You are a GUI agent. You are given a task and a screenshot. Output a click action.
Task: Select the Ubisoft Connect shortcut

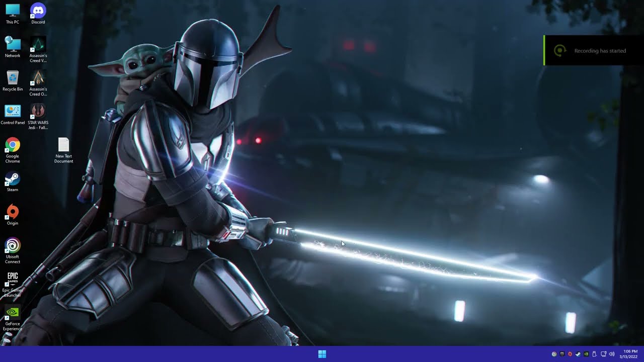[x=13, y=251]
